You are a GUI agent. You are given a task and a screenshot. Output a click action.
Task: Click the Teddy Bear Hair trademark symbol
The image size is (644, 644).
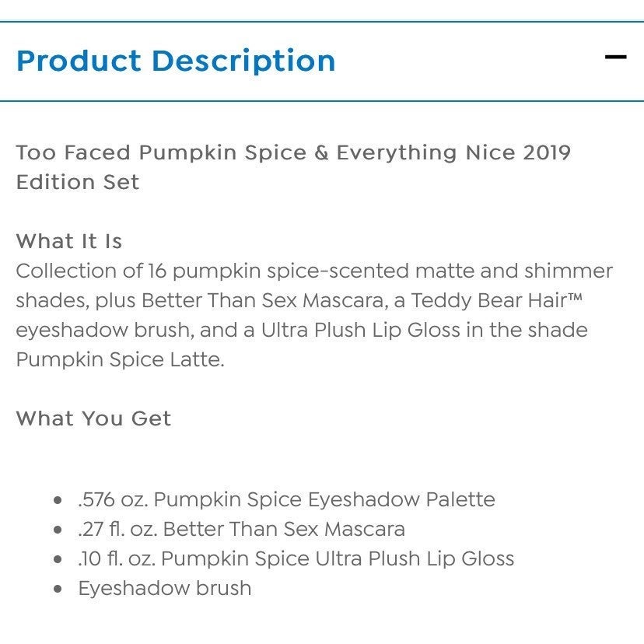tap(575, 296)
